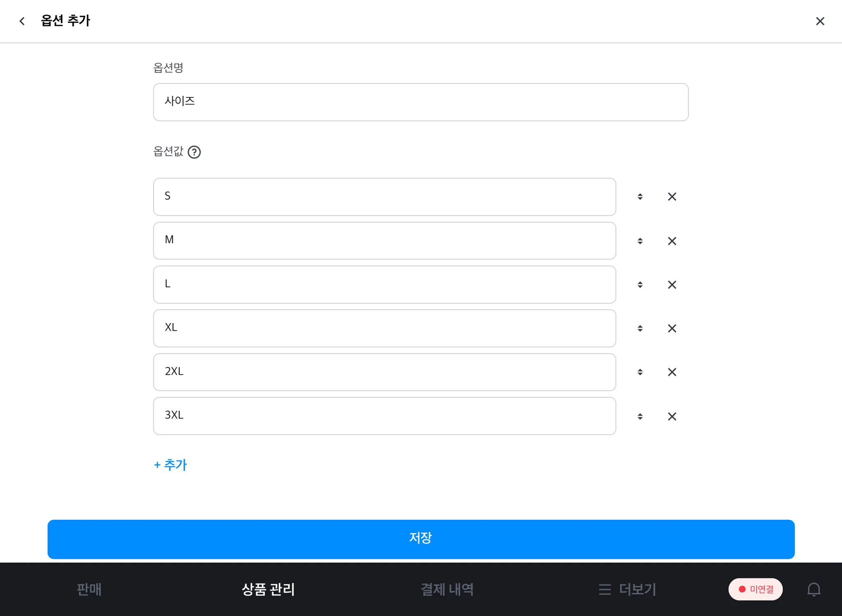Open notifications bell icon
Viewport: 842px width, 616px height.
click(x=814, y=589)
